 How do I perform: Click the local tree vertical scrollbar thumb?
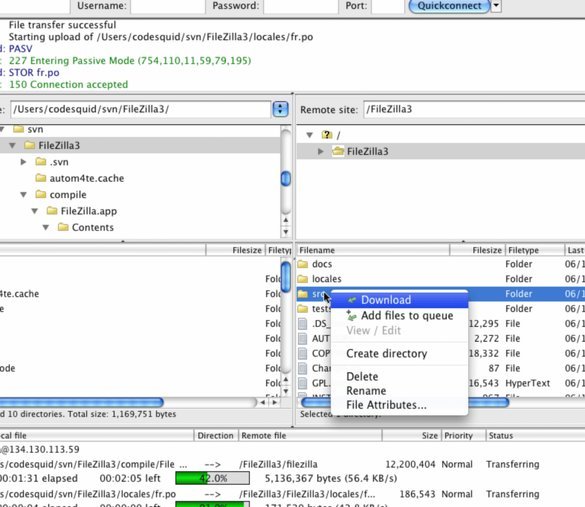pos(286,178)
